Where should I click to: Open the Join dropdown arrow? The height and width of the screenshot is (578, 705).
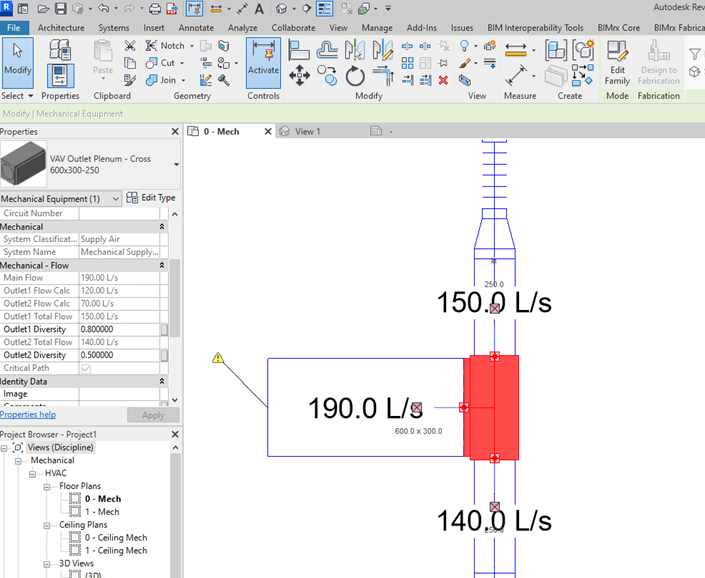click(183, 80)
